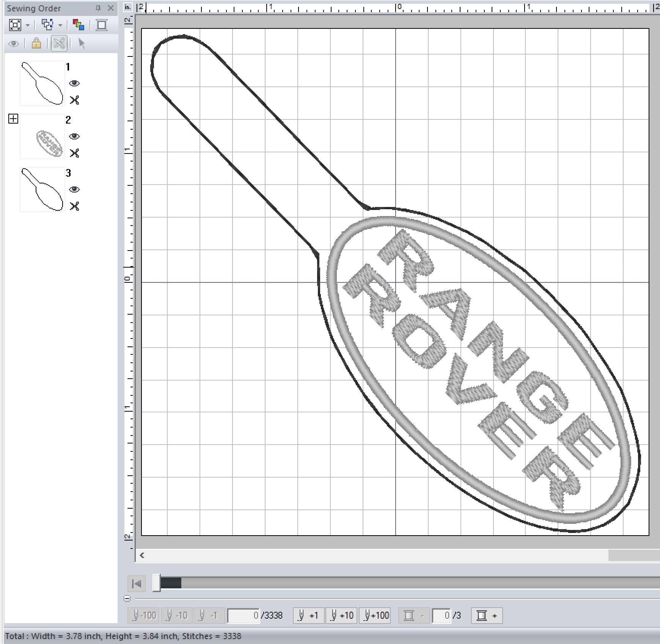Viewport: 660px width, 644px height.
Task: Toggle visibility eye for sewing item 3
Action: click(74, 190)
